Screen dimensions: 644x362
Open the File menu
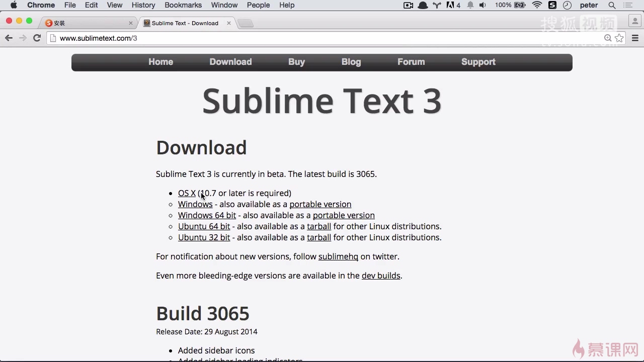tap(70, 5)
